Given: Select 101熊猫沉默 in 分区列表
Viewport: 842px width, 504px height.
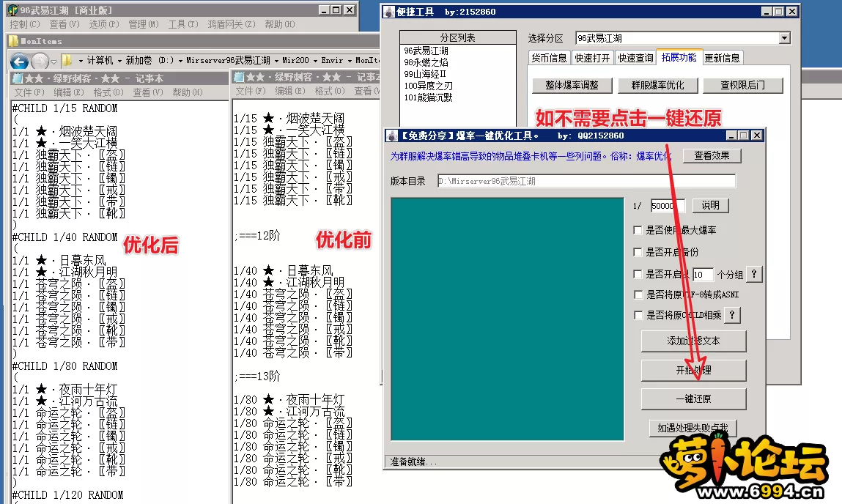Looking at the screenshot, I should click(428, 97).
